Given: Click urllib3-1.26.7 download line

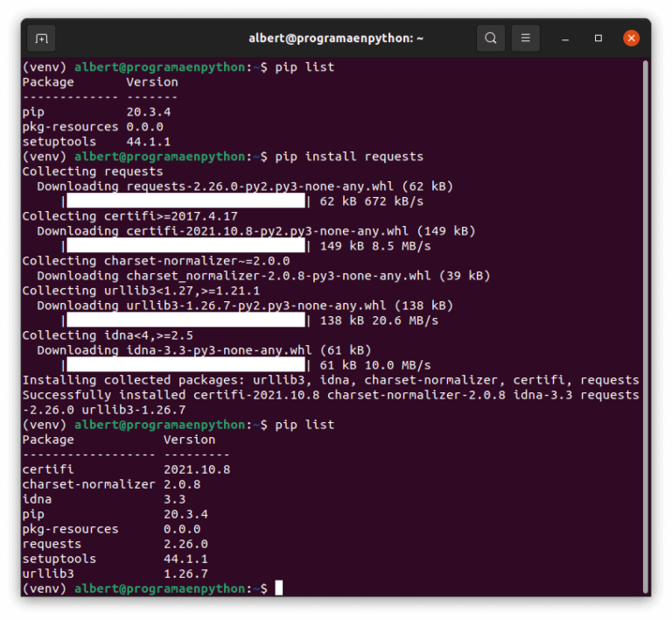Looking at the screenshot, I should click(245, 306).
